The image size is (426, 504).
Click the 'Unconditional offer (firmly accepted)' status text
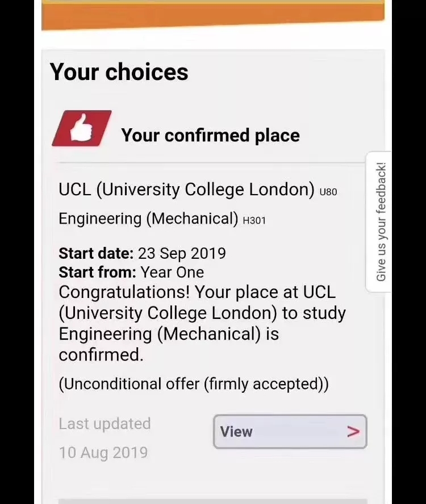click(194, 384)
